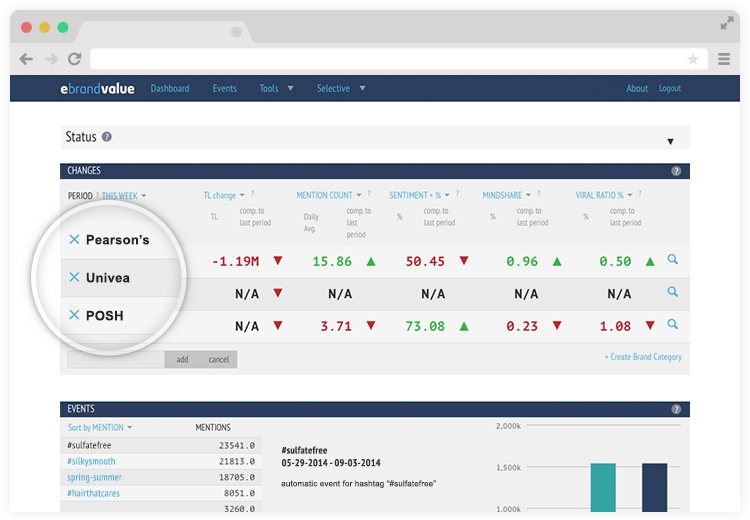Click the 0.96 mindshare value
The image size is (750, 520).
[522, 261]
